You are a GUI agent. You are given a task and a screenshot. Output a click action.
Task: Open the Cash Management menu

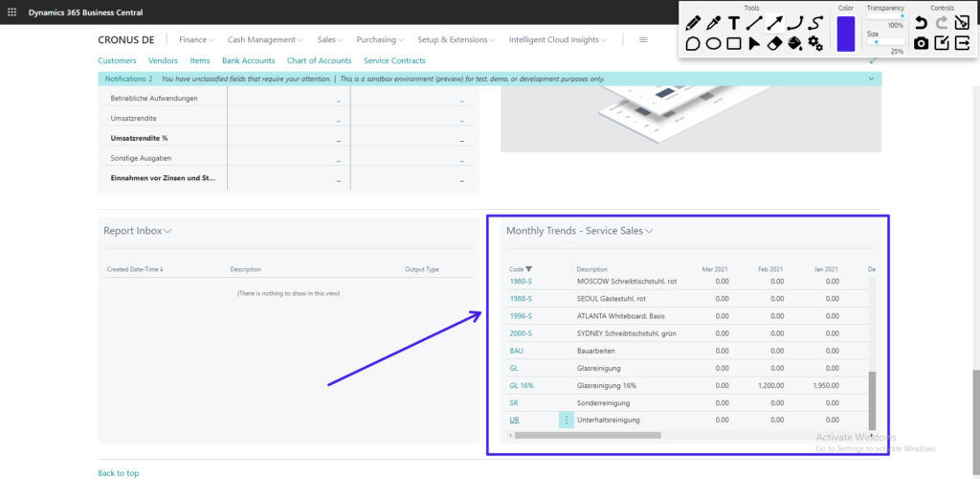pos(265,40)
